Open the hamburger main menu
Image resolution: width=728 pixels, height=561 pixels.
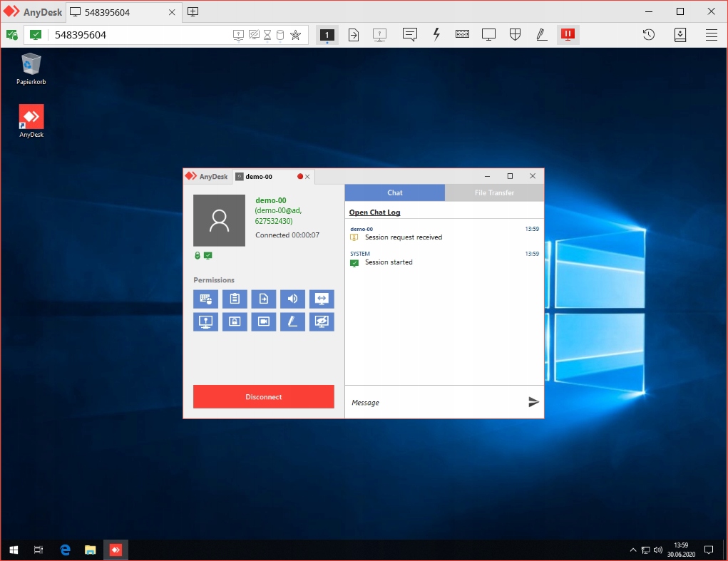click(x=711, y=34)
